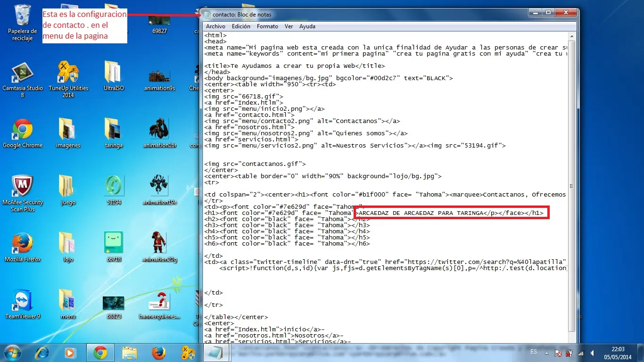The image size is (644, 362).
Task: Select the 66718 desktop image file
Action: [x=114, y=247]
